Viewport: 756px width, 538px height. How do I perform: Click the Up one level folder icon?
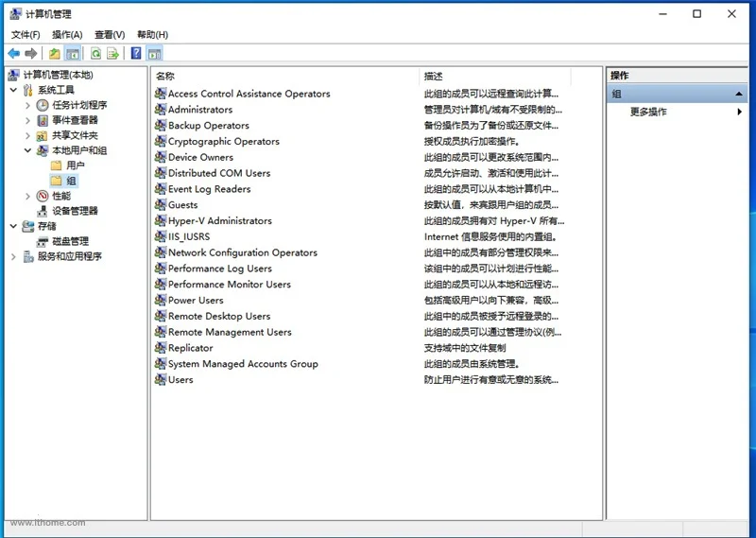click(x=55, y=53)
